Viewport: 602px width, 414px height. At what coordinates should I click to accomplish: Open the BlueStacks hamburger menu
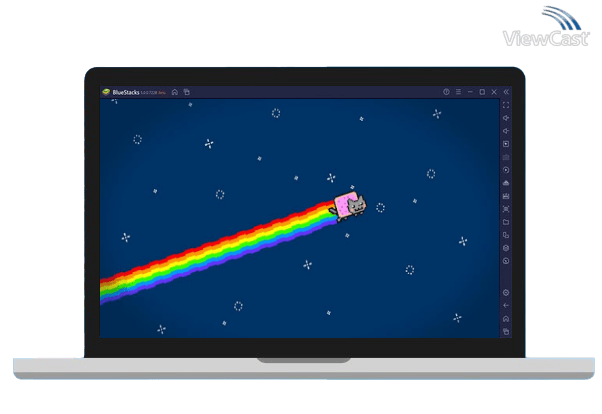(458, 92)
